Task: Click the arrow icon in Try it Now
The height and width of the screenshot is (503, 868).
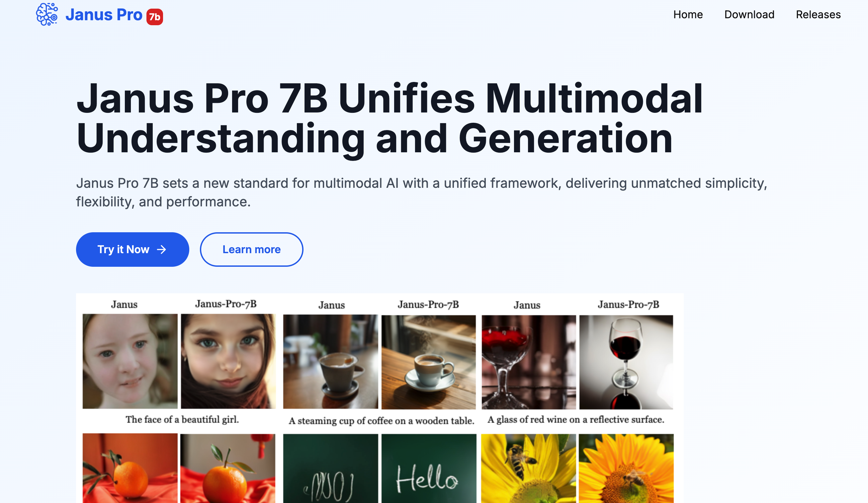Action: (161, 249)
